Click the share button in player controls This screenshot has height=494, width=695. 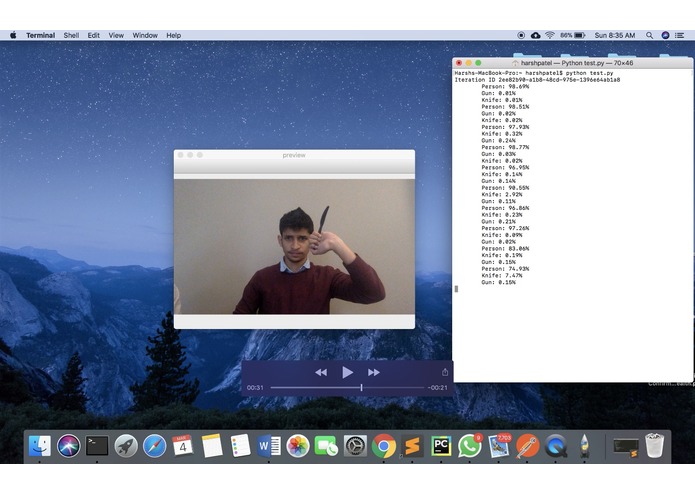coord(445,372)
